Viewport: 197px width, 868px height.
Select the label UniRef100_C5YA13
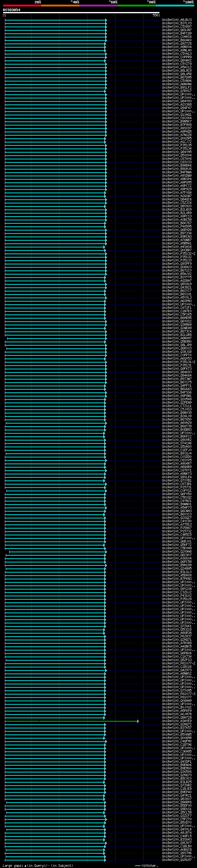tap(177, 54)
